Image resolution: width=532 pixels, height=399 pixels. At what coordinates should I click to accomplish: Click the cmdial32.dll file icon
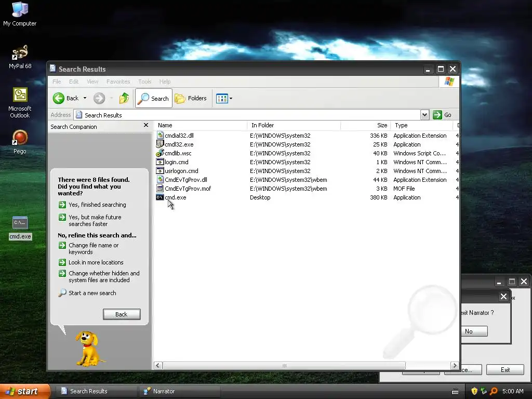pyautogui.click(x=160, y=135)
